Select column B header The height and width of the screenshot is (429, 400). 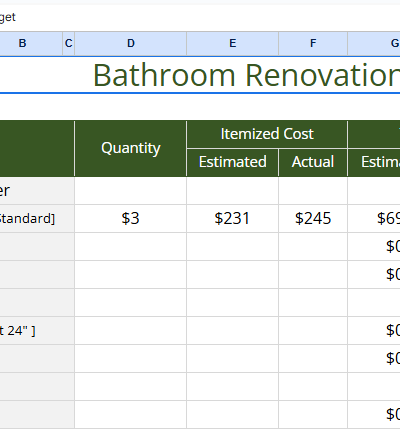(31, 43)
